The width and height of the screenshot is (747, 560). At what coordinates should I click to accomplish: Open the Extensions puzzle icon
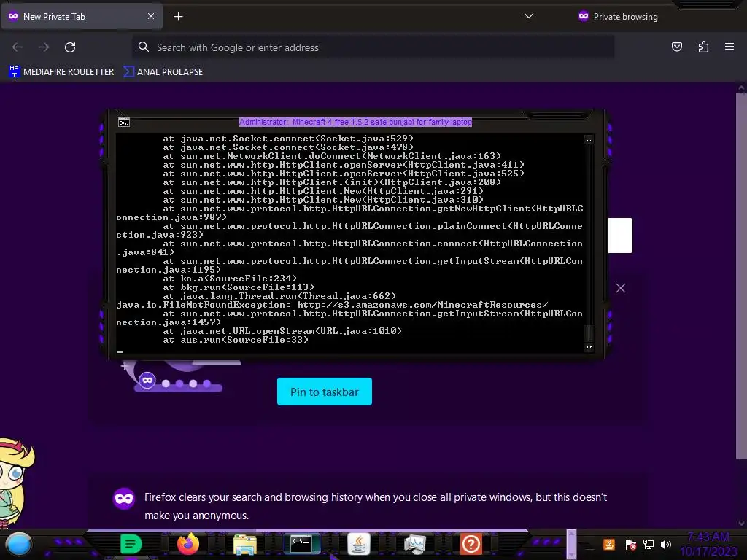[x=703, y=47]
